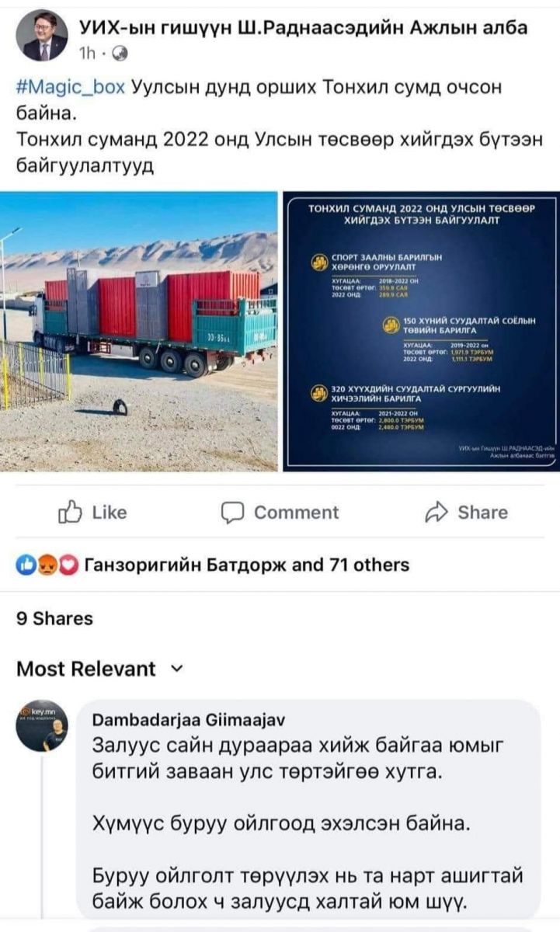Image resolution: width=560 pixels, height=932 pixels.
Task: Tap the Share arrow icon
Action: click(x=437, y=512)
